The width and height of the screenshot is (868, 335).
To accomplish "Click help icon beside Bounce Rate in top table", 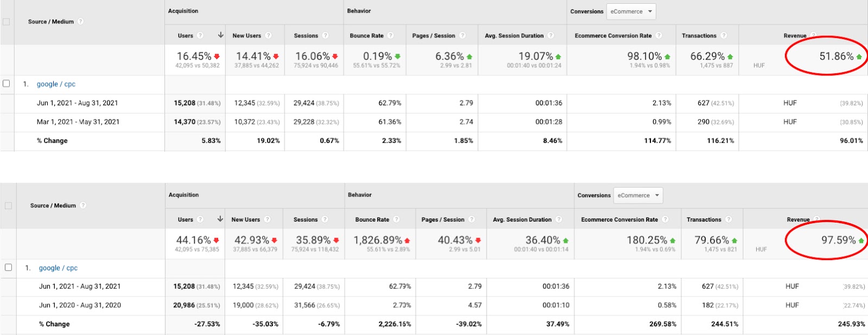I will [391, 36].
